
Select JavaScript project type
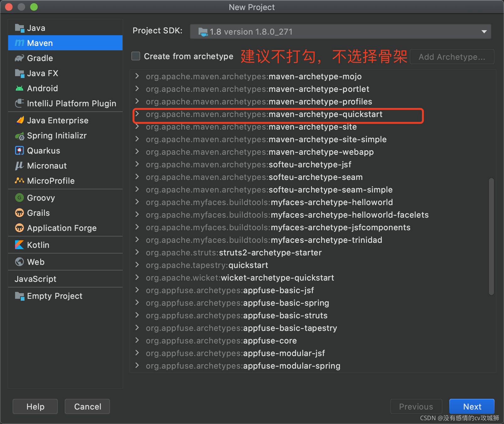pyautogui.click(x=65, y=279)
